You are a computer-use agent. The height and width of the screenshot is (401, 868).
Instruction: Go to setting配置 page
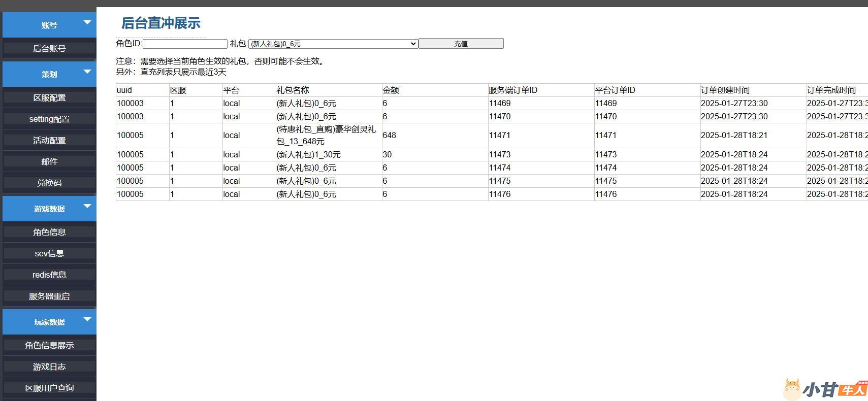point(49,119)
